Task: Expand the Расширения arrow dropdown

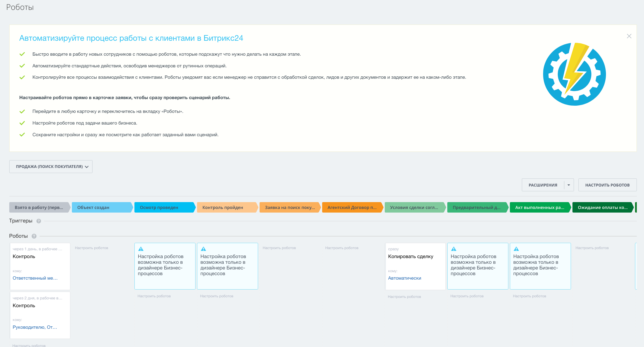Action: [569, 185]
